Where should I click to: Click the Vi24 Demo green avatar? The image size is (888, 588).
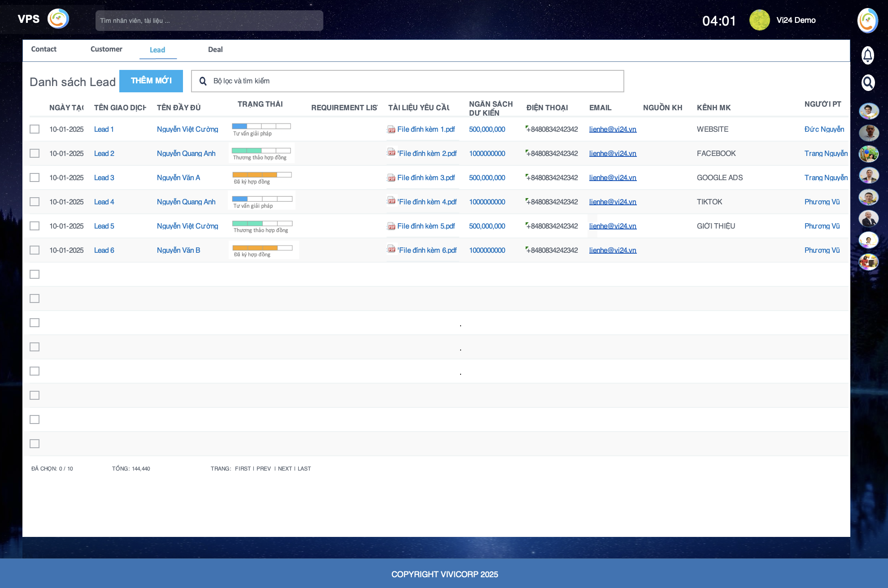760,20
